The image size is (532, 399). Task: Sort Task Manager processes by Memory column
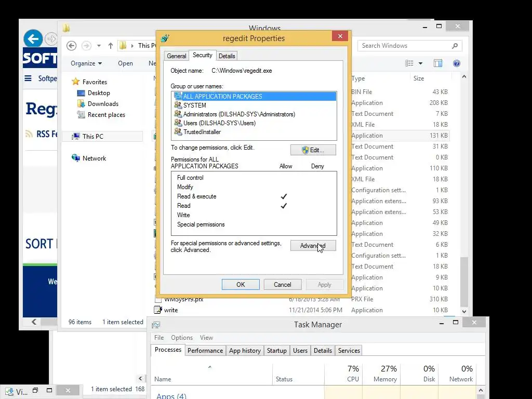tap(382, 374)
